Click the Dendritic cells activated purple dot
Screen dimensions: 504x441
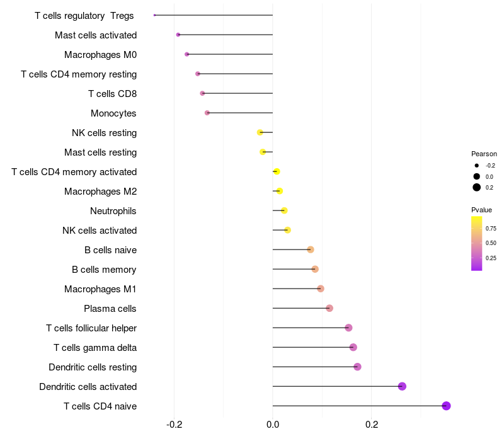tap(402, 386)
